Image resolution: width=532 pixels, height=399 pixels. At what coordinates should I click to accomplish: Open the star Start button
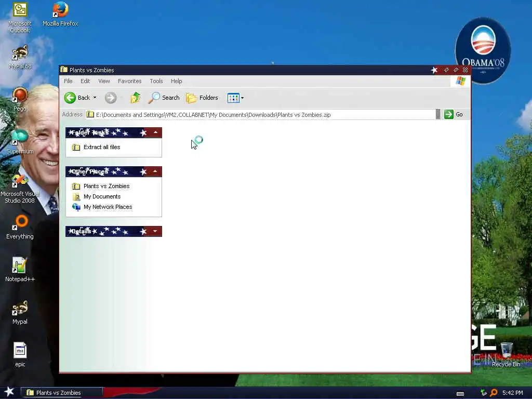click(9, 392)
